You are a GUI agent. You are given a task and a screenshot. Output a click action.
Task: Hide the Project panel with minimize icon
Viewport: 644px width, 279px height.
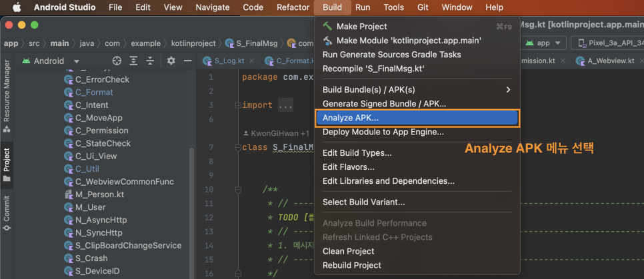[x=188, y=61]
